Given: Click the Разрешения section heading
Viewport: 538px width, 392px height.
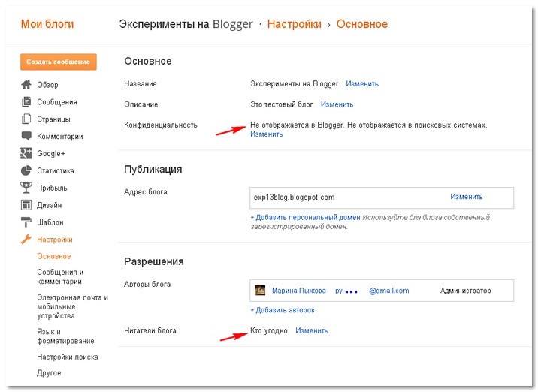Looking at the screenshot, I should pos(154,261).
